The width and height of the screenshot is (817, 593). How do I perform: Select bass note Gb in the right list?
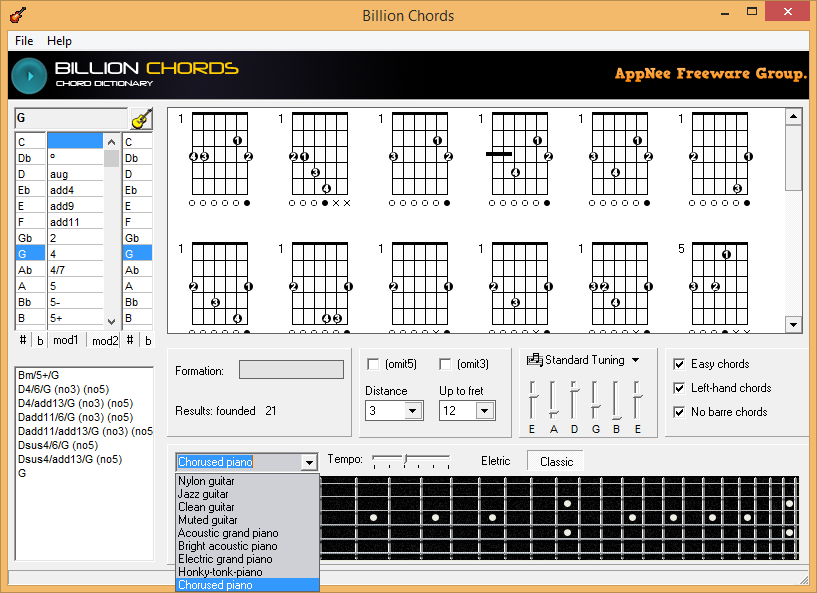[138, 238]
